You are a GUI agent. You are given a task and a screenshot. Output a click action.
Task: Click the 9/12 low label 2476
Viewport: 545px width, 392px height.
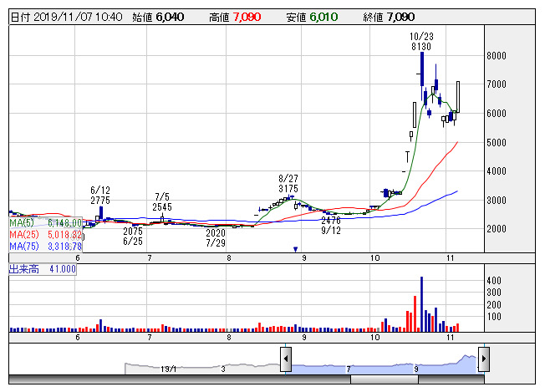tap(331, 221)
